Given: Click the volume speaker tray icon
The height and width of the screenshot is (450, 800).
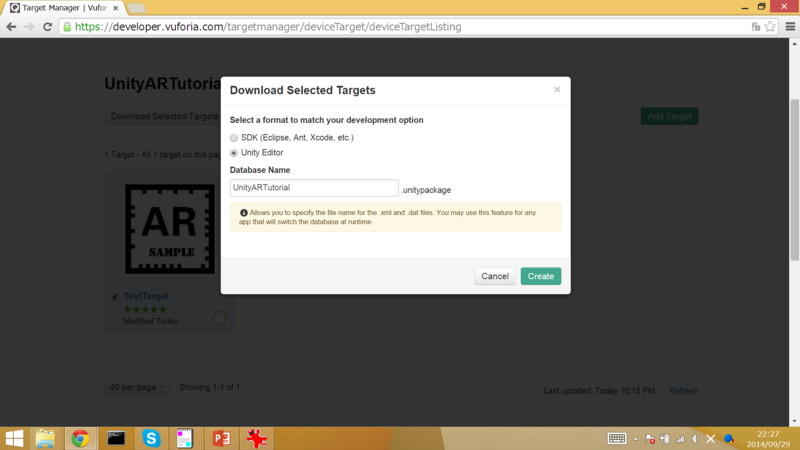Looking at the screenshot, I should tap(695, 439).
